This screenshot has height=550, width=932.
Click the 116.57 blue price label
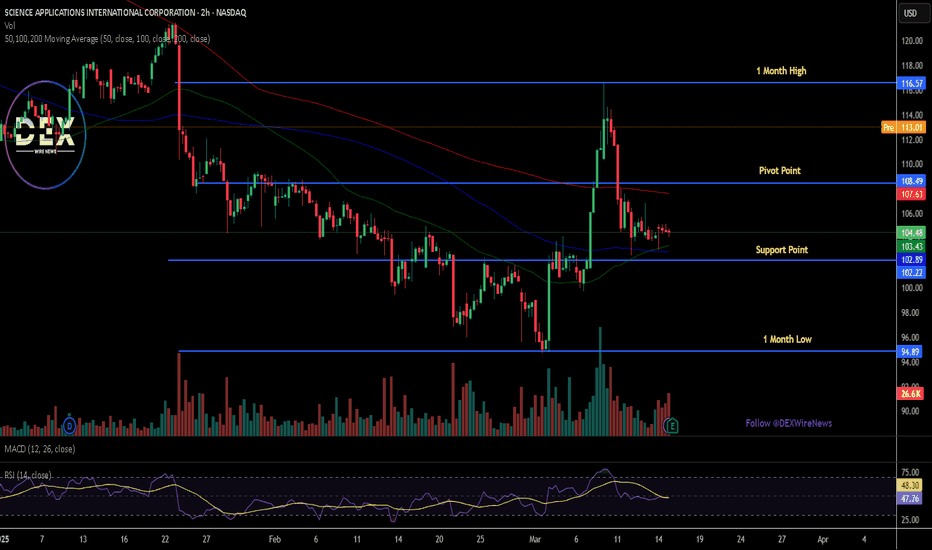[x=911, y=83]
